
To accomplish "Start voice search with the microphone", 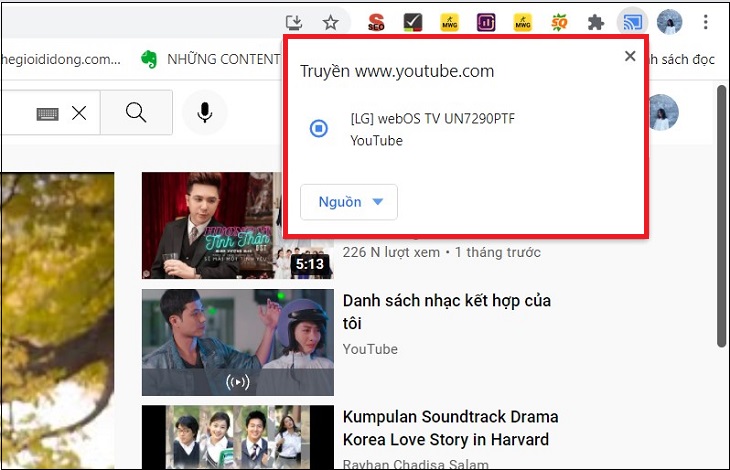I will pos(204,113).
